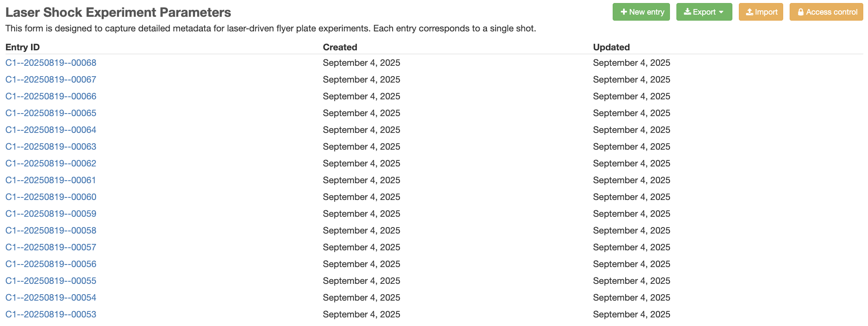This screenshot has height=326, width=868.
Task: Expand the Export dropdown caret
Action: [721, 12]
